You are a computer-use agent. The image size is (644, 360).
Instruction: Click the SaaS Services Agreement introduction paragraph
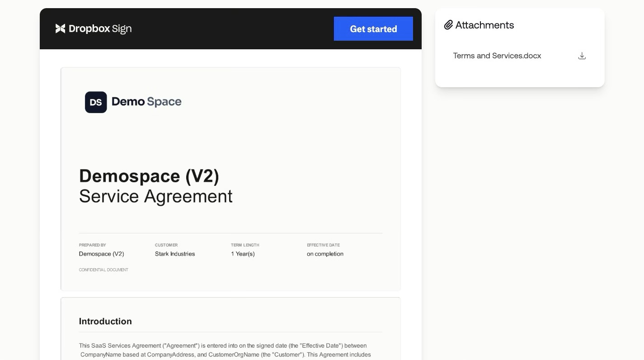(x=226, y=350)
